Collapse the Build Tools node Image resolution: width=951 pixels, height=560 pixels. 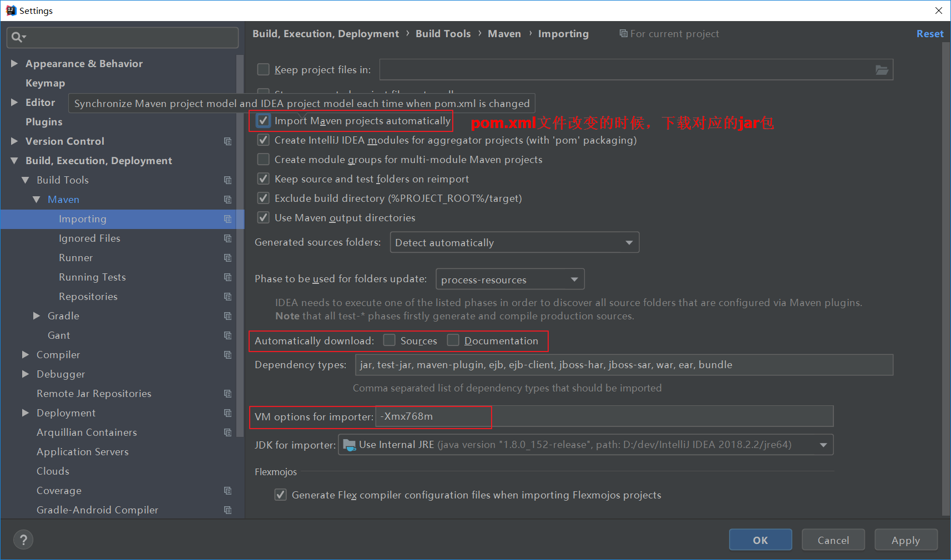pyautogui.click(x=26, y=180)
